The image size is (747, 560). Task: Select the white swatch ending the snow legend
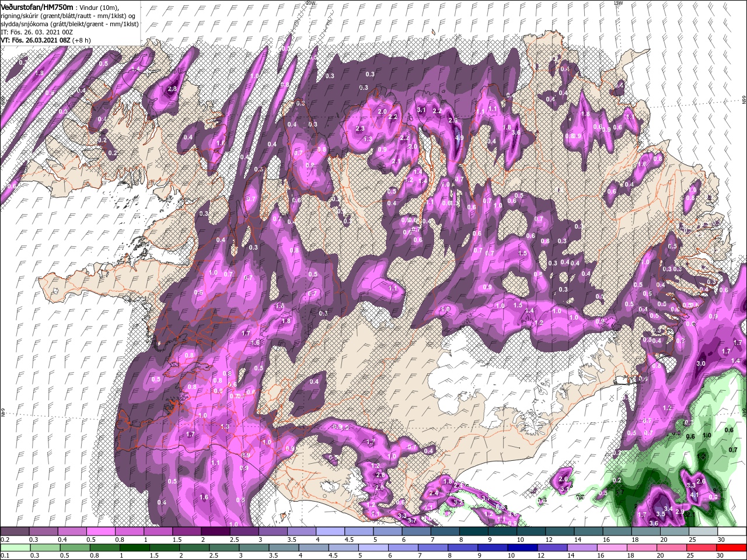pyautogui.click(x=732, y=531)
